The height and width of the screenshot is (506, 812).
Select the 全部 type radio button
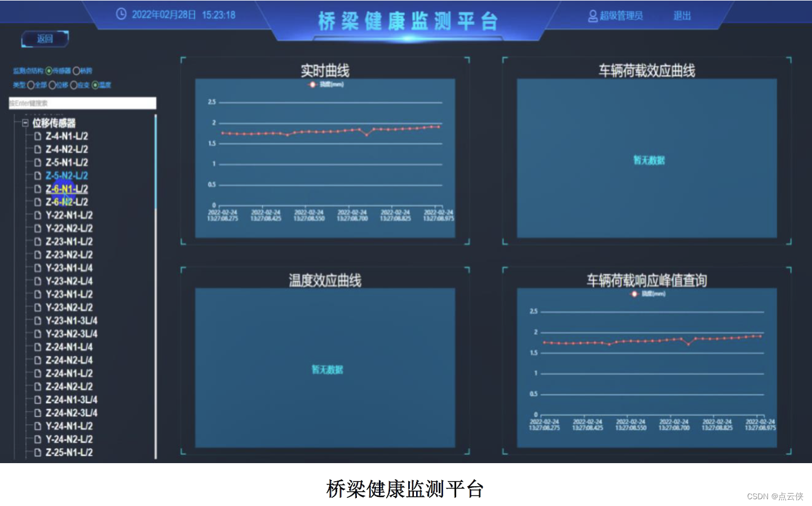click(x=31, y=85)
